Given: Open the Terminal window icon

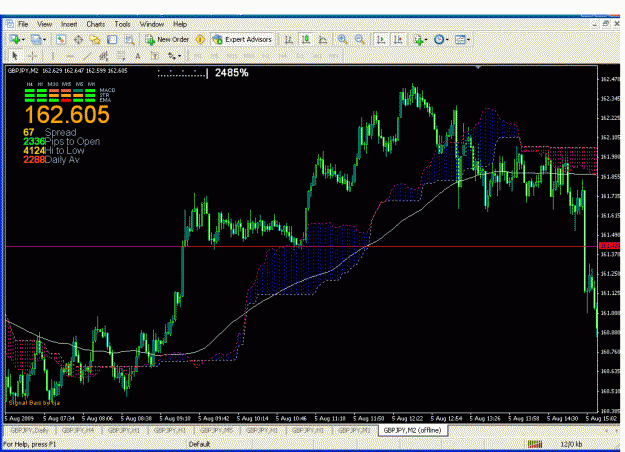Looking at the screenshot, I should point(112,39).
